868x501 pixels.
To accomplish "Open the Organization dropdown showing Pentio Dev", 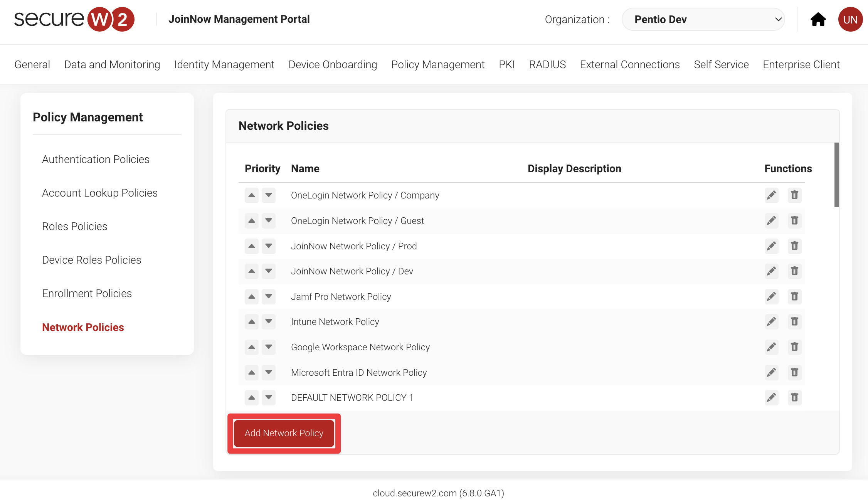I will tap(703, 19).
